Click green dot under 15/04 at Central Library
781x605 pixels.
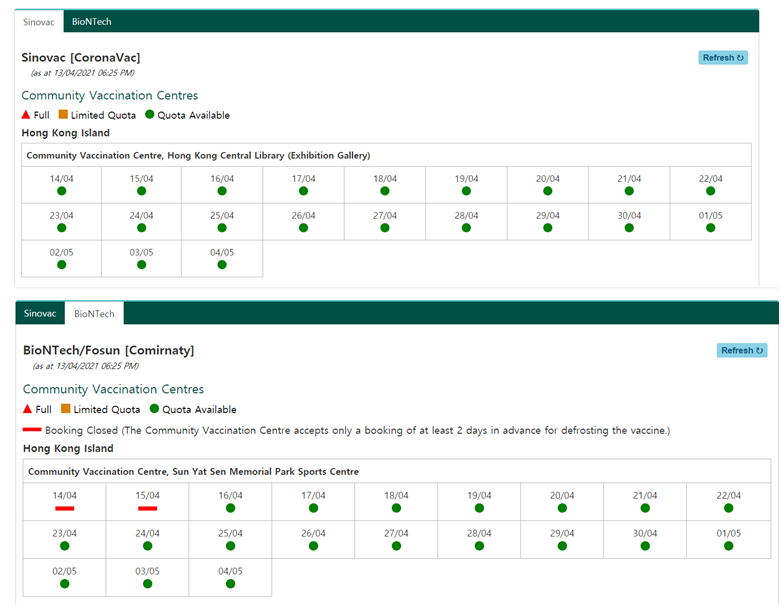tap(141, 191)
